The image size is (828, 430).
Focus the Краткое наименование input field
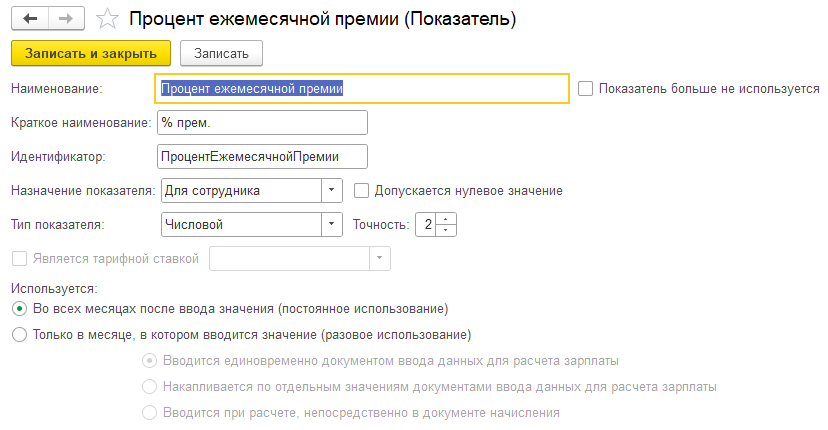point(262,123)
